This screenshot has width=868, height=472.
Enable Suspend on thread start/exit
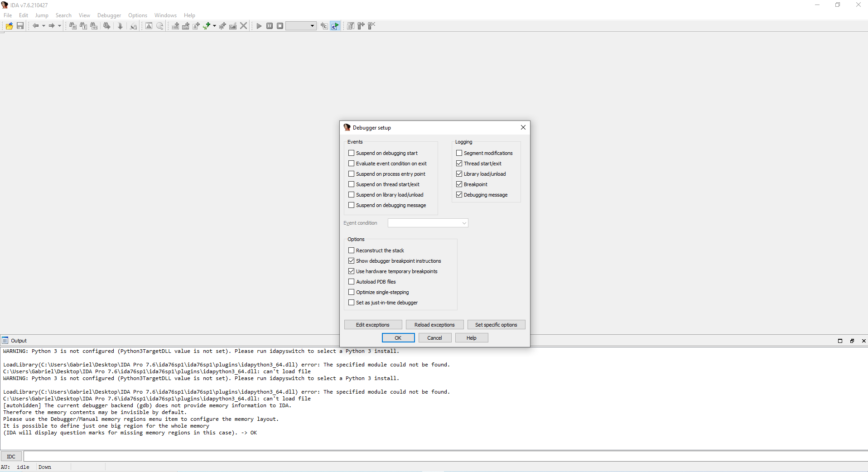tap(351, 184)
